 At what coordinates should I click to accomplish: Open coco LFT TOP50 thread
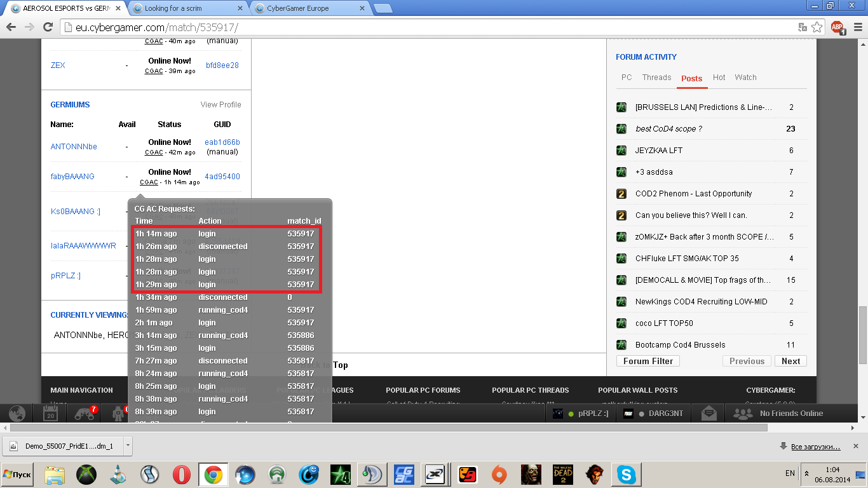(664, 323)
